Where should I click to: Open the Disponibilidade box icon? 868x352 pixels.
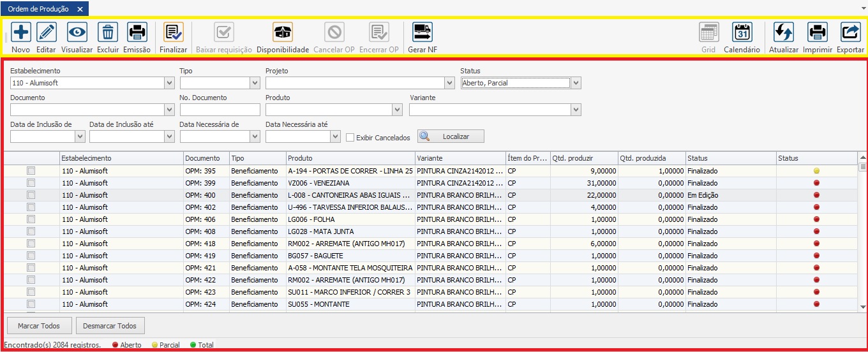283,32
